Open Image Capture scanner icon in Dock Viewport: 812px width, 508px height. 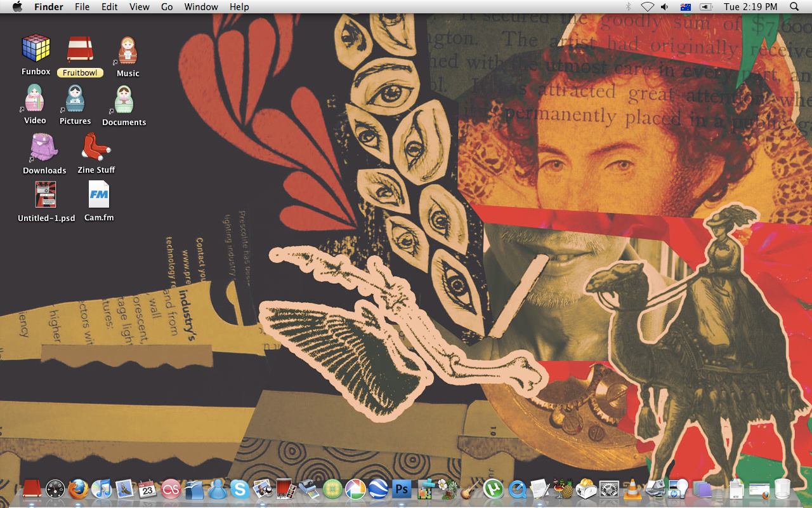[x=655, y=489]
